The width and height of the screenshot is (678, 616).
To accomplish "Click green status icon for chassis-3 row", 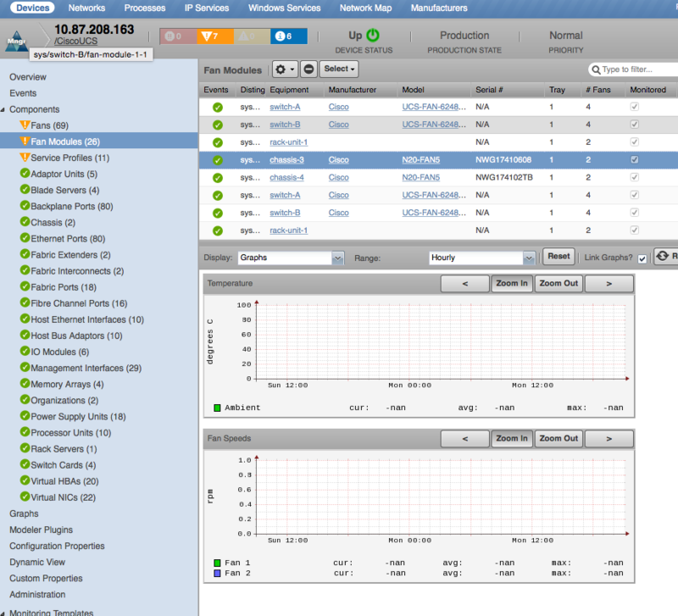I will 218,160.
